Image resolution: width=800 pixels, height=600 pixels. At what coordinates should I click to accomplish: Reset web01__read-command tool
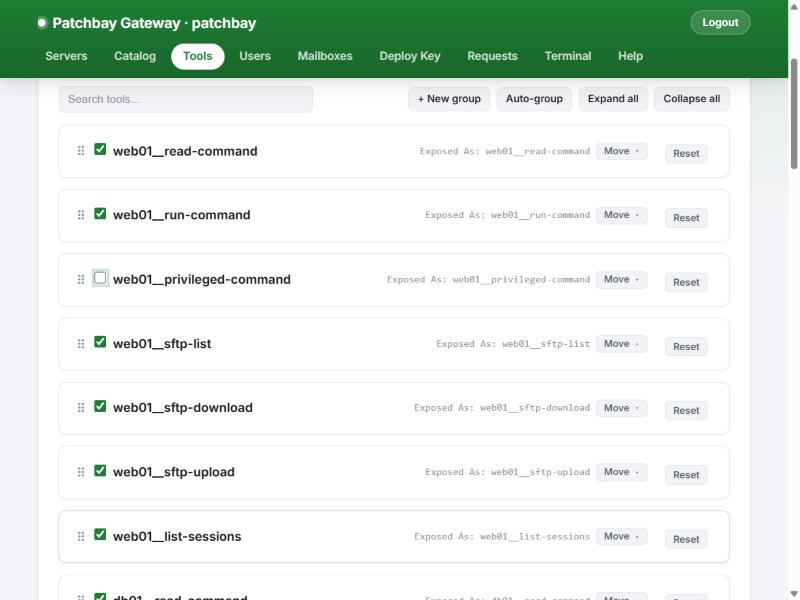point(686,154)
